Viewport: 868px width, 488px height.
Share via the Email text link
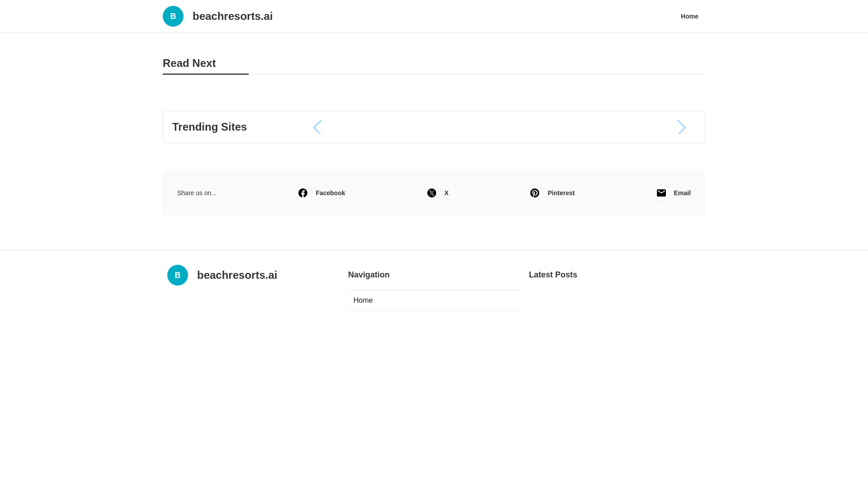[x=682, y=193]
